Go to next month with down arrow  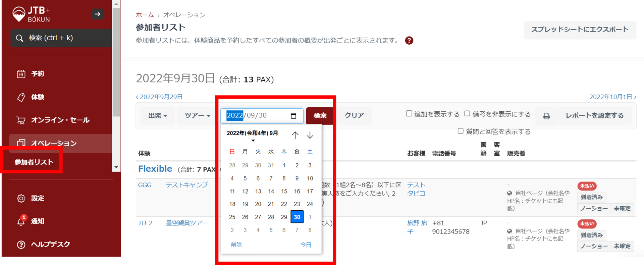point(310,135)
